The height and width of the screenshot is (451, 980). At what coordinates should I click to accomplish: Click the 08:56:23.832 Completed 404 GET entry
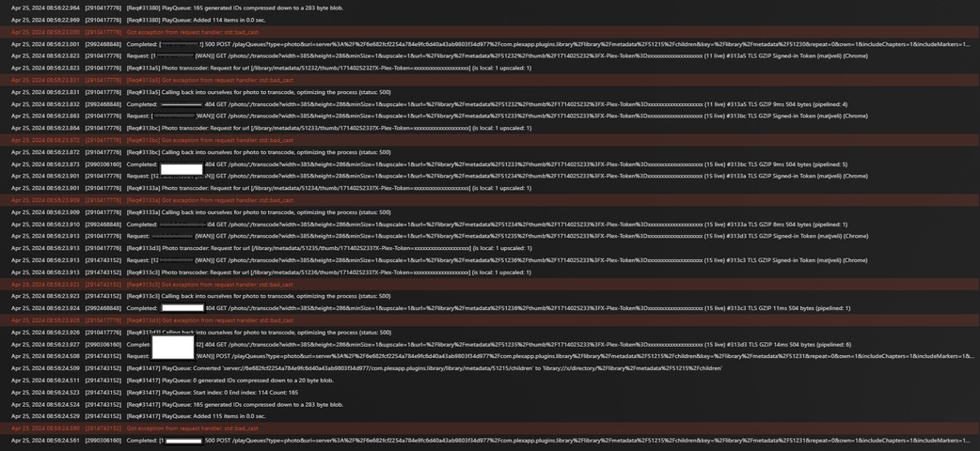point(490,104)
